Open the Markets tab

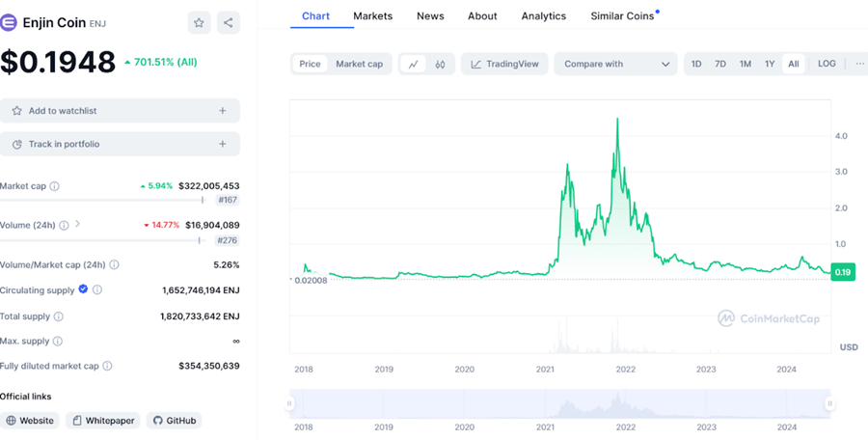(372, 16)
